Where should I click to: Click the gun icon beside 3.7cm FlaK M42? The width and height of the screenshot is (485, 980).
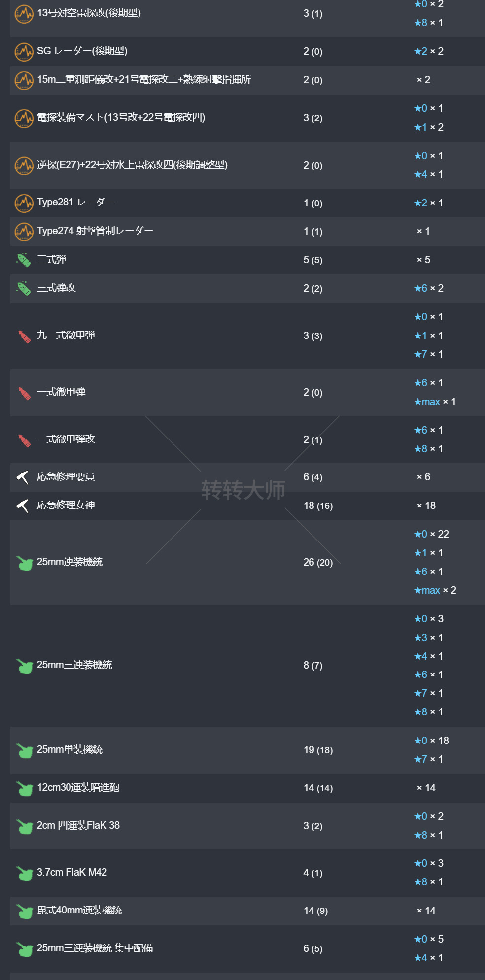24,873
